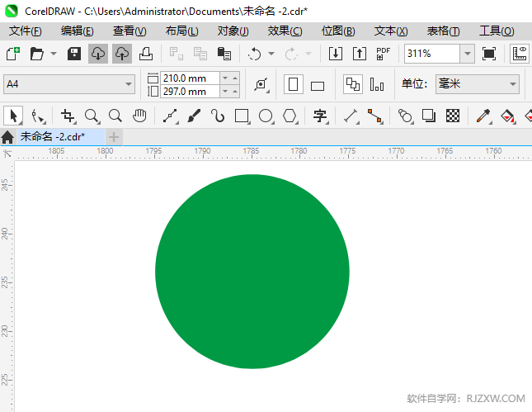Image resolution: width=532 pixels, height=412 pixels.
Task: Click the plus new document tab button
Action: [114, 137]
